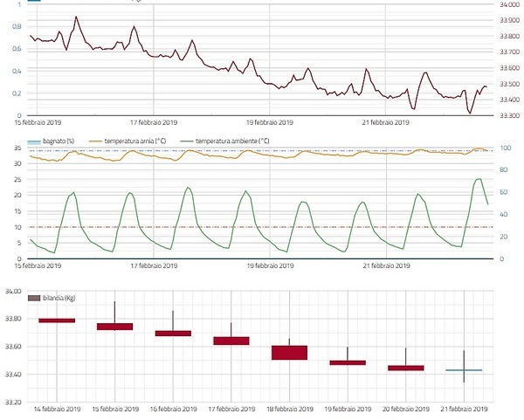Screen dimensions: 524x420
Task: Click the 21 febbraio 2019 label on top chart
Action: (387, 122)
